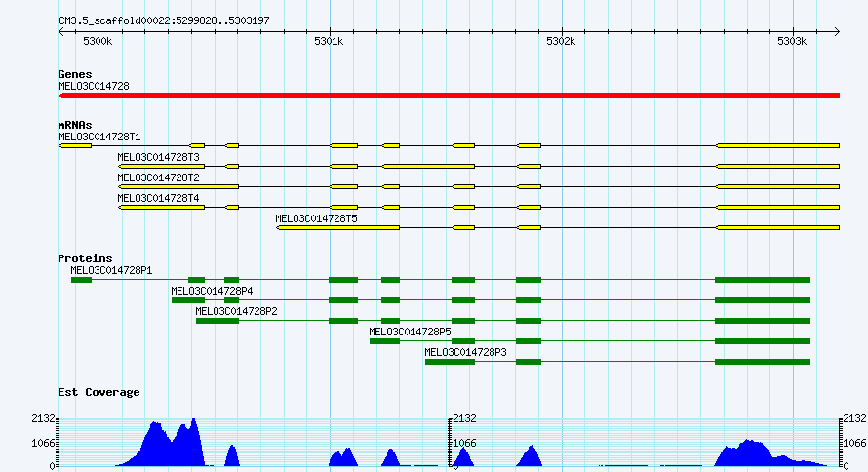Click the first green segment of MELO3C014728P2
This screenshot has height=472, width=868.
point(217,321)
